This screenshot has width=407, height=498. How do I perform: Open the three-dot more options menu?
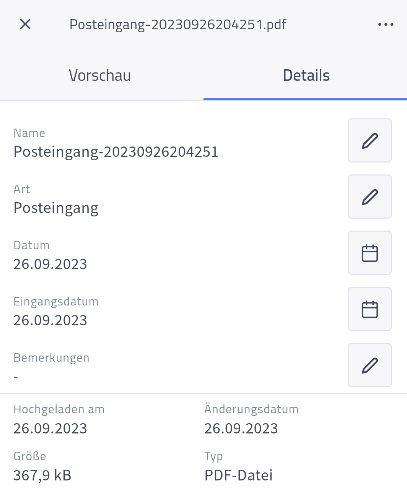pos(386,24)
